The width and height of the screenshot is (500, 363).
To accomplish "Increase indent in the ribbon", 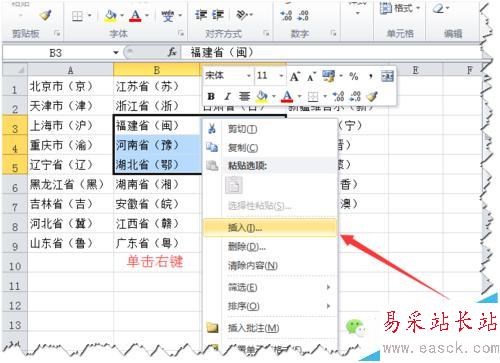I will (x=218, y=15).
